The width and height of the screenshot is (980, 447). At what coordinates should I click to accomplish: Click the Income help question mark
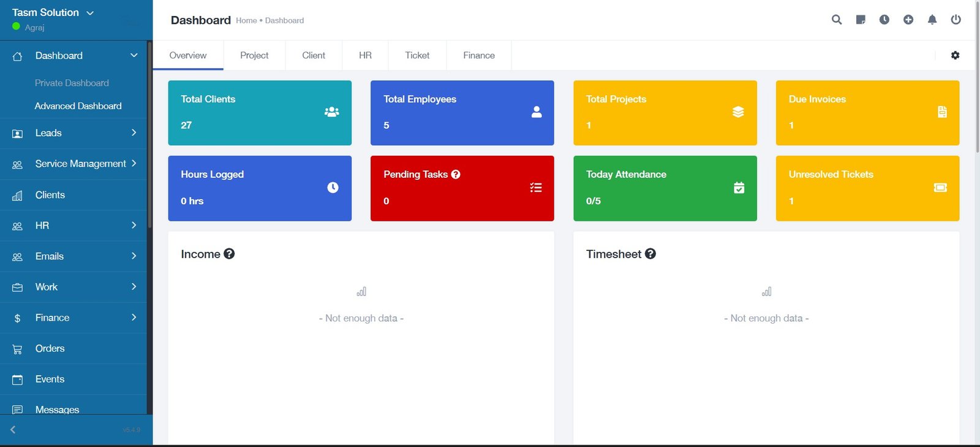coord(229,254)
